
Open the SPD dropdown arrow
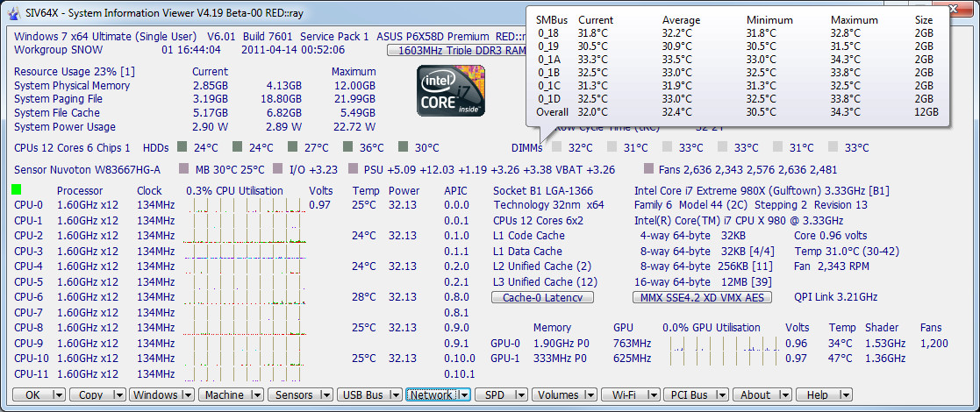[521, 395]
